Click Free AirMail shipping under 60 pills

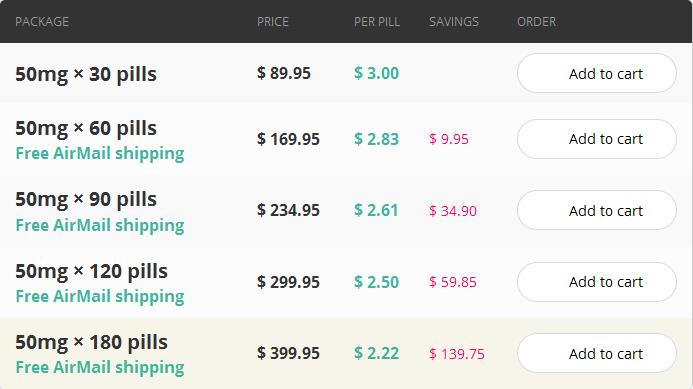pyautogui.click(x=100, y=153)
